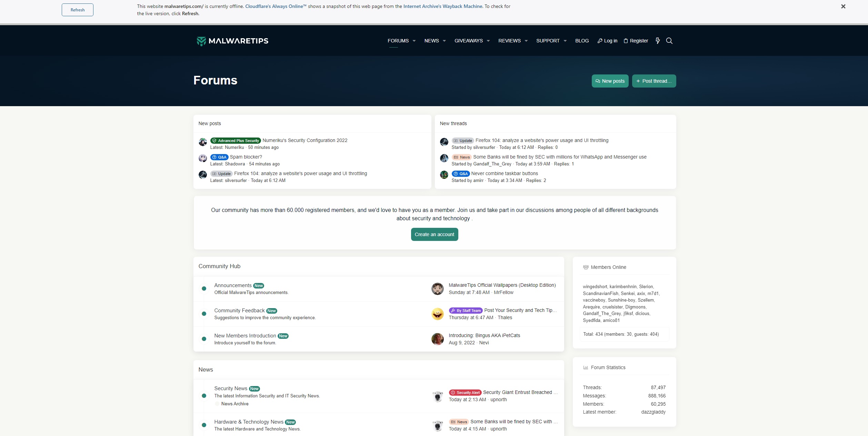
Task: Click the New posts button in header
Action: 610,81
